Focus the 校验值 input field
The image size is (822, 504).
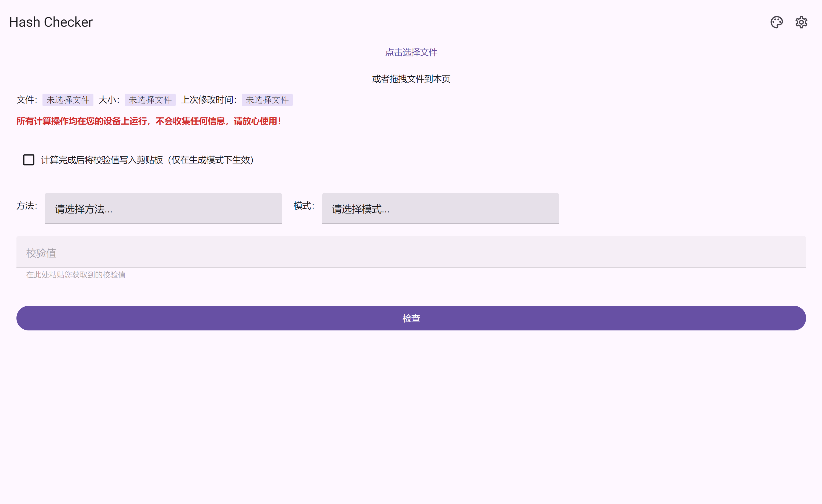tap(411, 252)
